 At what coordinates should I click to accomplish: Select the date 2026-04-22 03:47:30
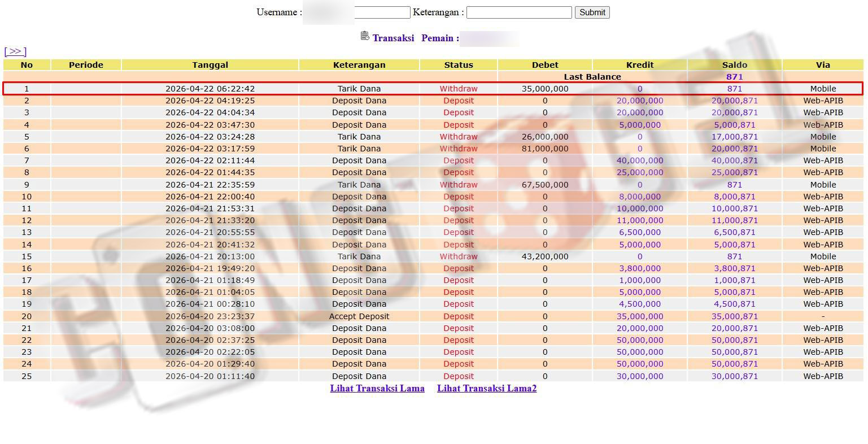click(x=210, y=125)
